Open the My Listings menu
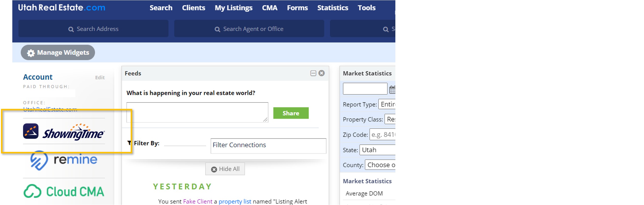644x205 pixels. tap(233, 8)
